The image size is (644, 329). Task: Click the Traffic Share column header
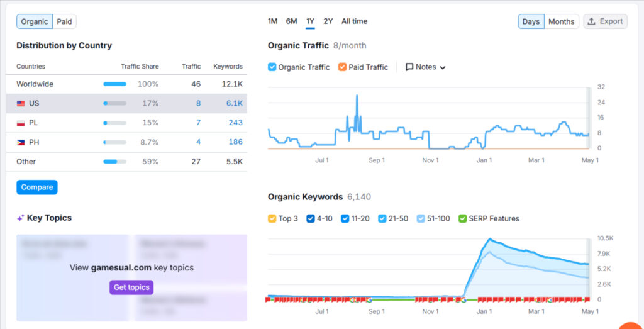140,67
